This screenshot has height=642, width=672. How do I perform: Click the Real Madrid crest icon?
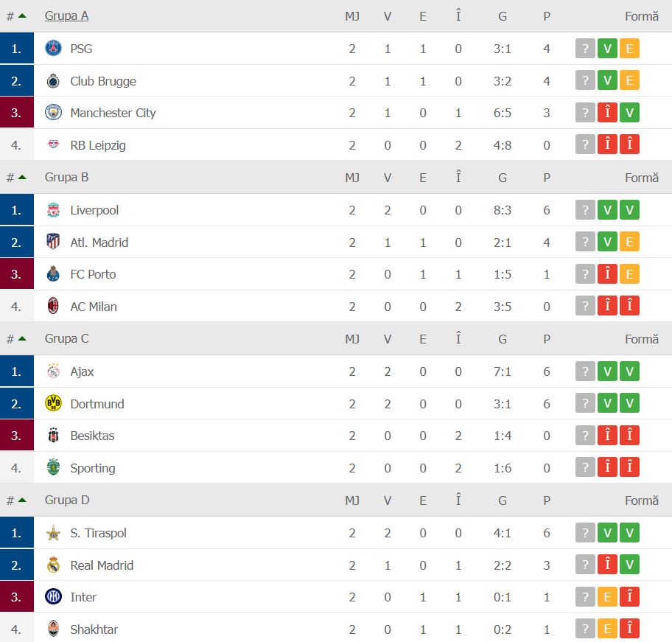pyautogui.click(x=53, y=565)
